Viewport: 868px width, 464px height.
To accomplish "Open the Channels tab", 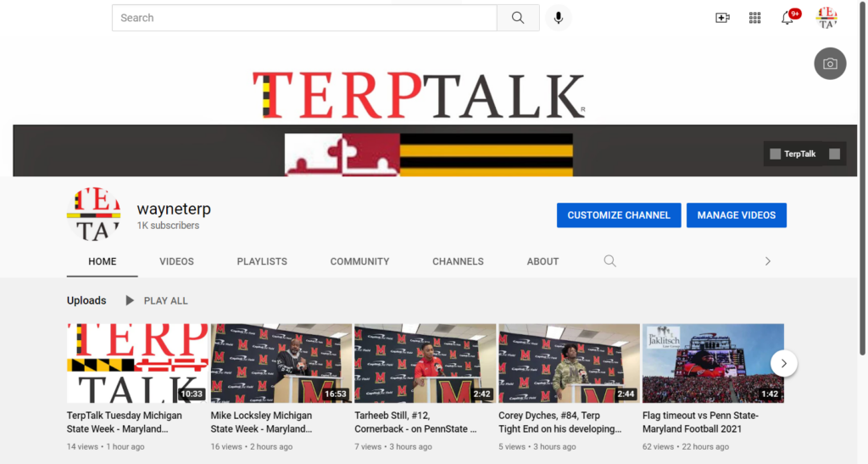I will (x=458, y=261).
